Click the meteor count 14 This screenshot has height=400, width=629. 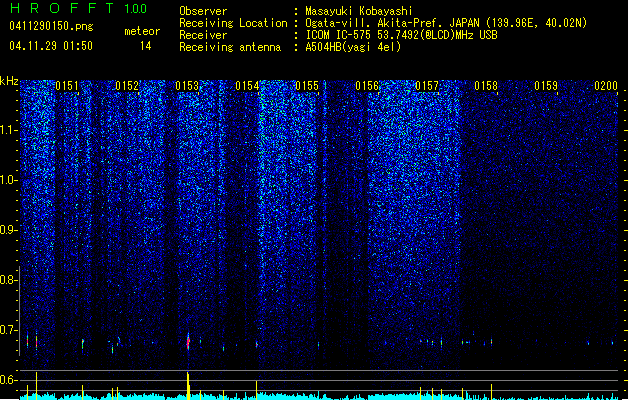[x=146, y=46]
